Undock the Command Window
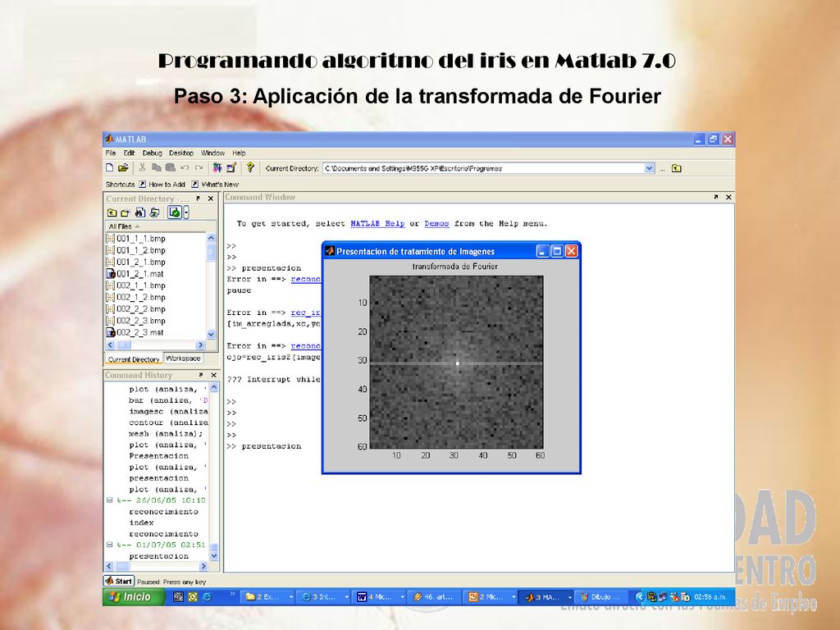This screenshot has height=630, width=840. click(x=715, y=197)
